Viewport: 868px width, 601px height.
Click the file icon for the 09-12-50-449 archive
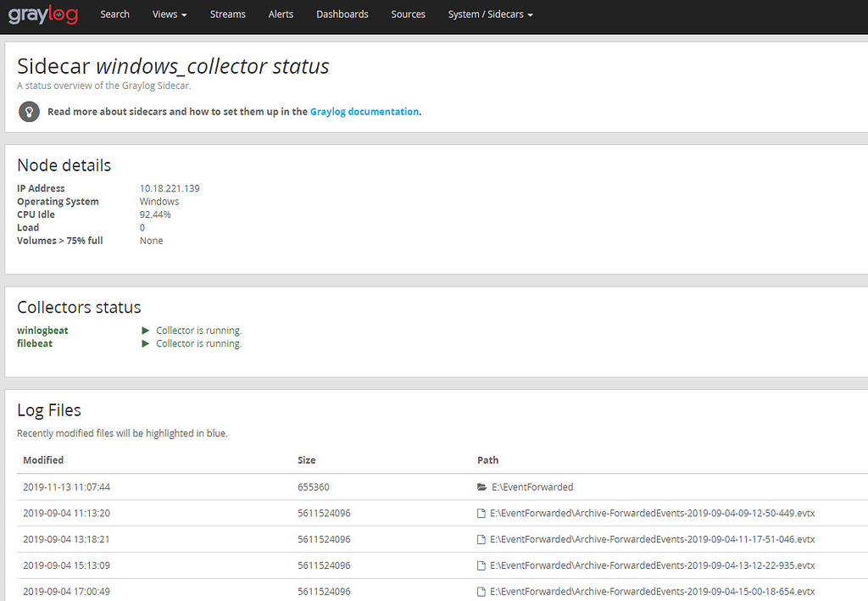tap(479, 513)
